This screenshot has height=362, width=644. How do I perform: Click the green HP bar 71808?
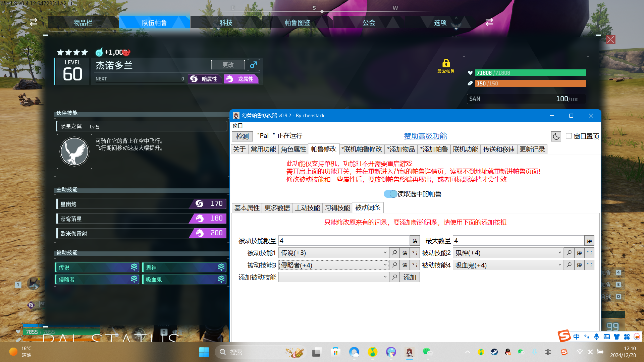(x=531, y=73)
